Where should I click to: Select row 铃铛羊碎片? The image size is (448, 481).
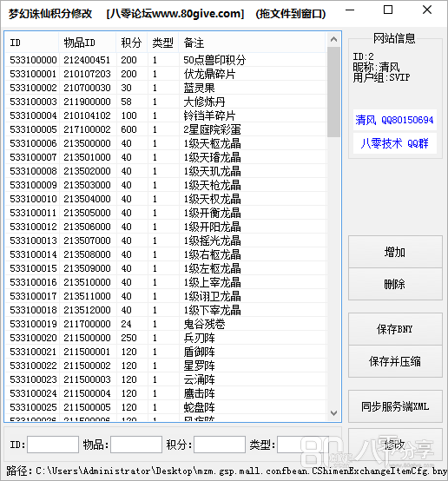pos(166,115)
